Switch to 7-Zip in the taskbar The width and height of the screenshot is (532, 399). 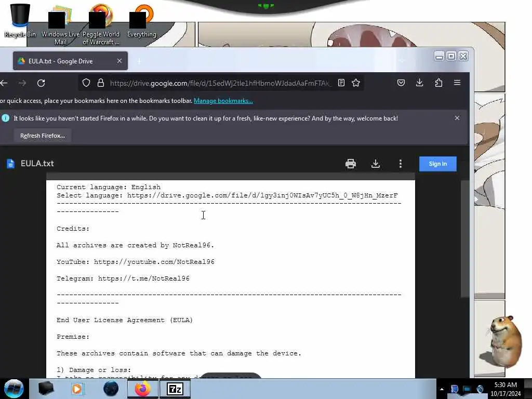point(175,389)
